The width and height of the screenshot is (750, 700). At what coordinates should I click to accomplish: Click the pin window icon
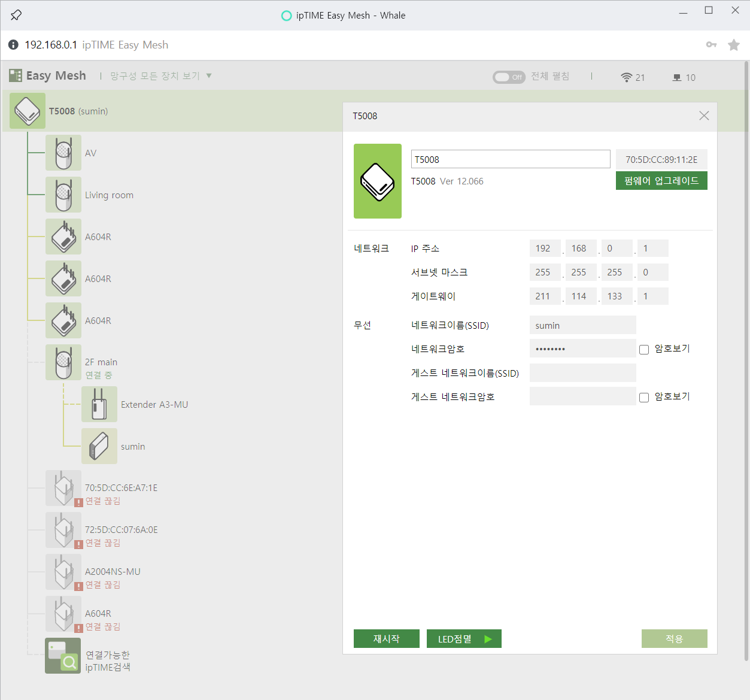pos(16,15)
